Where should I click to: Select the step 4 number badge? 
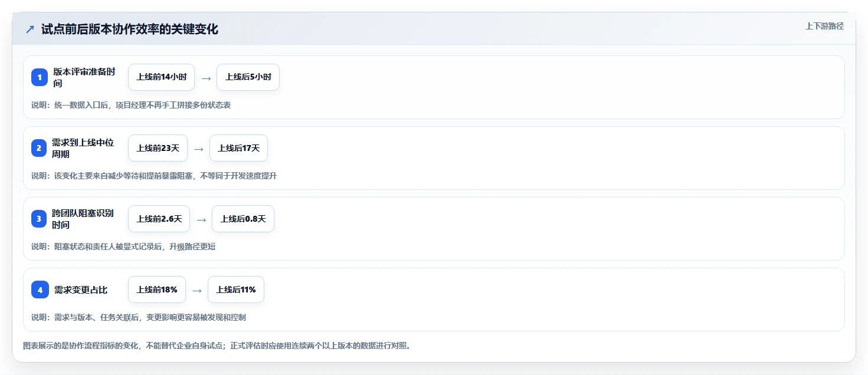click(x=40, y=290)
